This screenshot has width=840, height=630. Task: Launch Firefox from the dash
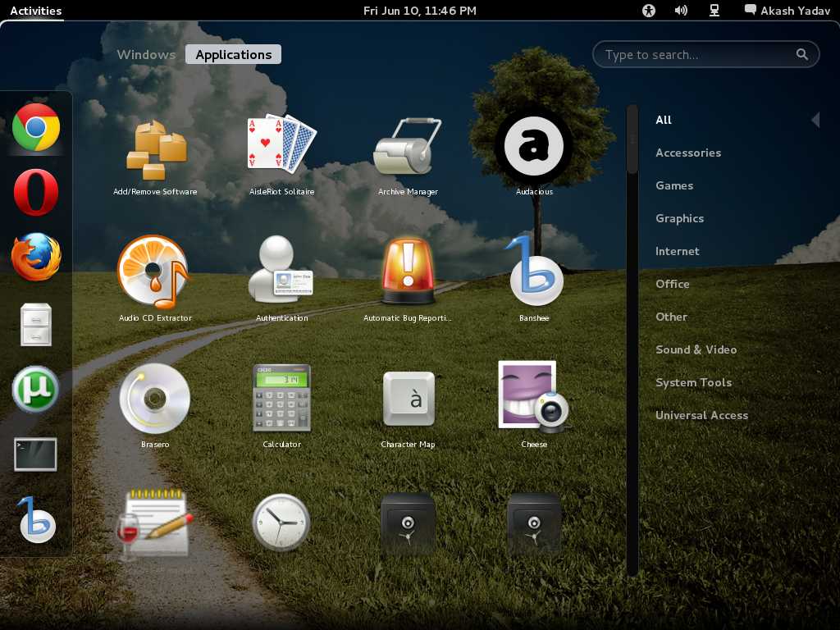click(36, 257)
